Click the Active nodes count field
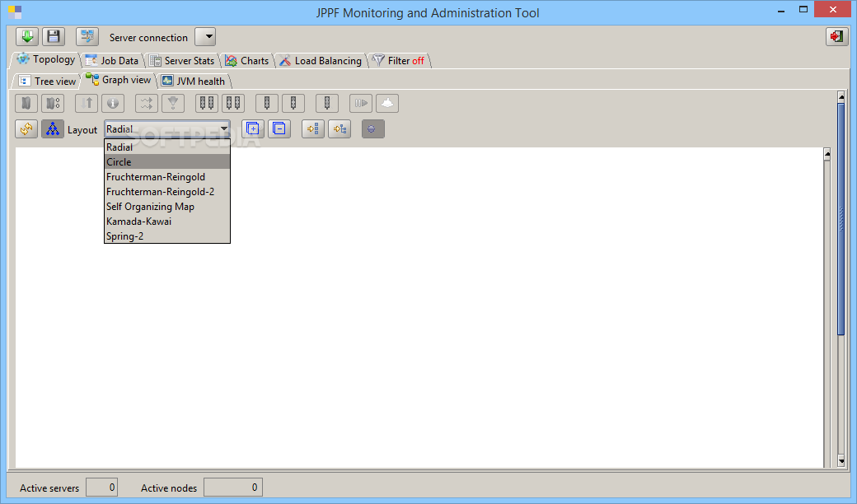 pyautogui.click(x=233, y=487)
